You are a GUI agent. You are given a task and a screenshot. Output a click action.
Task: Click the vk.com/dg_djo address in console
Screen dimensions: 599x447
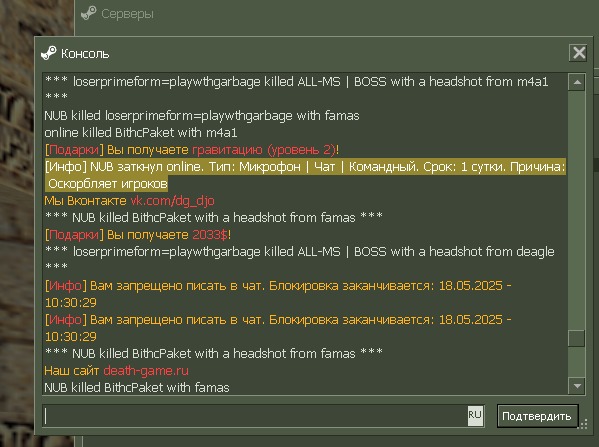click(x=172, y=201)
